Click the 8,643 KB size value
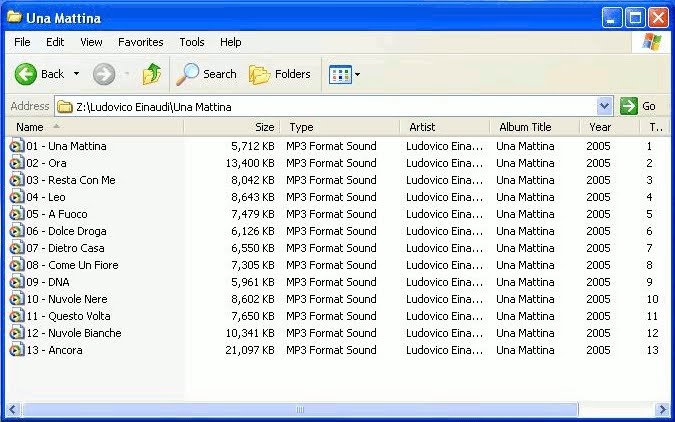 click(253, 197)
